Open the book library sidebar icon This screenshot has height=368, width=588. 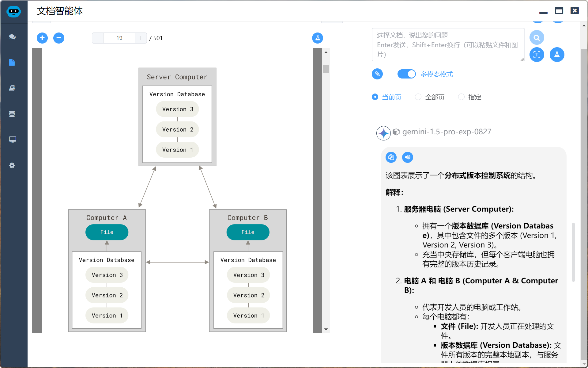pyautogui.click(x=12, y=88)
